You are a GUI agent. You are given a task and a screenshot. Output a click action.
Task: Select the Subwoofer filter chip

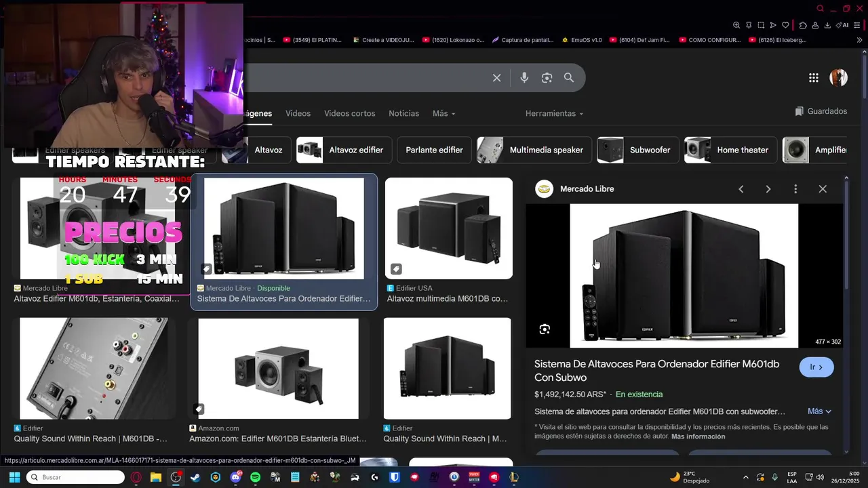point(637,150)
